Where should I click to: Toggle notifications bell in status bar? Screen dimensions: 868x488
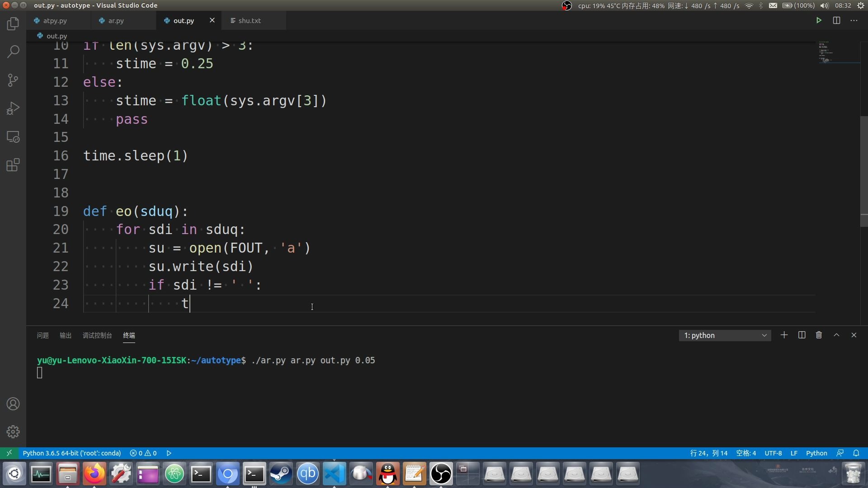856,453
